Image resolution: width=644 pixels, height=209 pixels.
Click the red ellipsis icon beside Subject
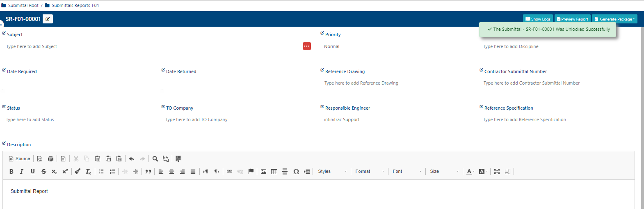[x=307, y=46]
